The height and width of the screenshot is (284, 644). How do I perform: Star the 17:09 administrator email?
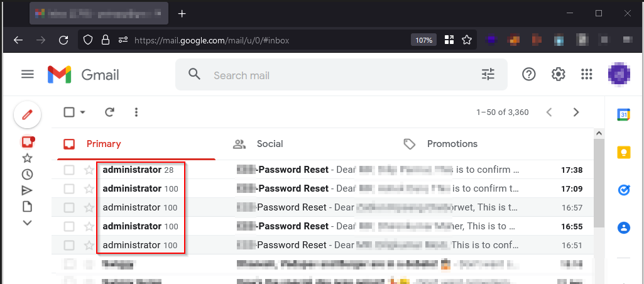point(89,189)
